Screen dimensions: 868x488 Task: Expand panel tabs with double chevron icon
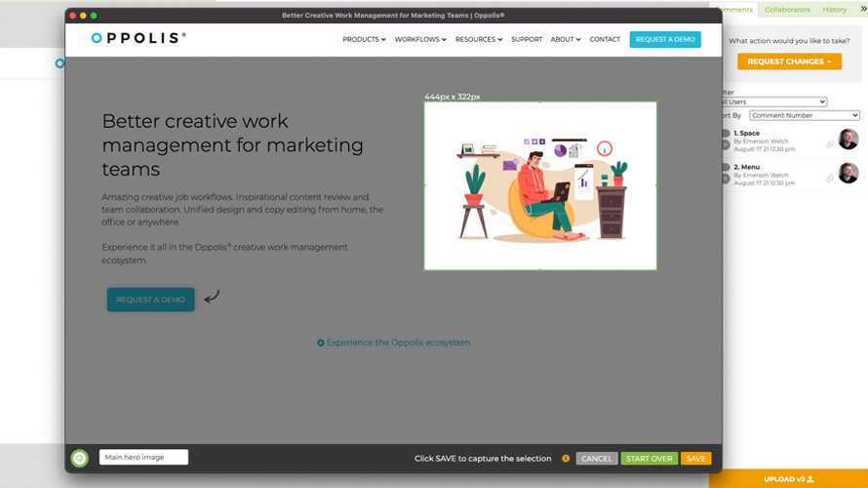(x=862, y=9)
